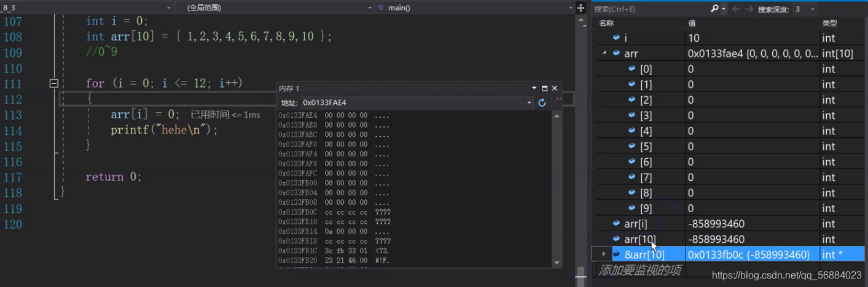Image resolution: width=868 pixels, height=287 pixels.
Task: Select watch row [2]
Action: click(x=731, y=99)
